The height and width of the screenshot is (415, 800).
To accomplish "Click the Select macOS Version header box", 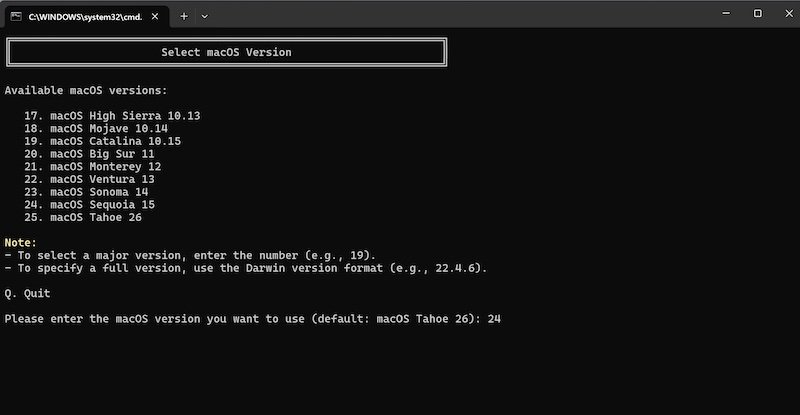I will click(x=227, y=52).
